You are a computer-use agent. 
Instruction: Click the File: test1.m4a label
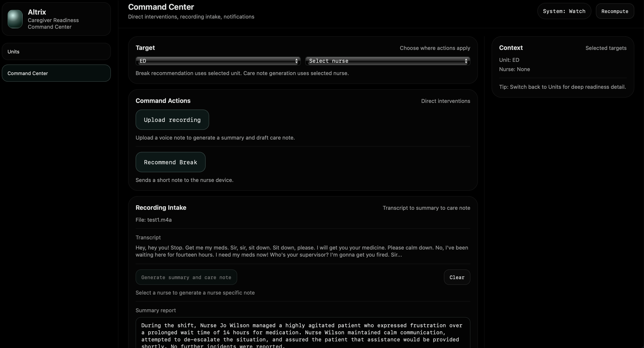(x=153, y=220)
